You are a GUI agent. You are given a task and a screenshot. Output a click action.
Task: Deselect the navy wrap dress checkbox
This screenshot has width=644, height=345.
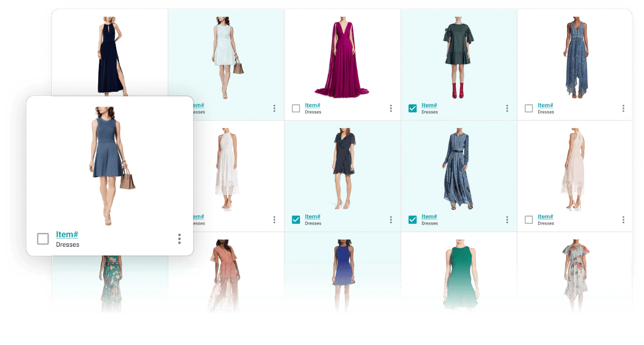pos(296,220)
